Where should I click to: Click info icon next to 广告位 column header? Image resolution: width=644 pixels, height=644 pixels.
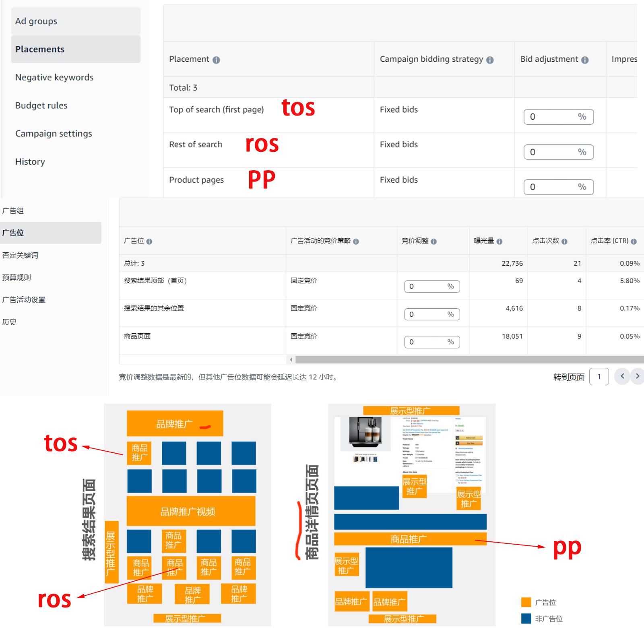[149, 242]
